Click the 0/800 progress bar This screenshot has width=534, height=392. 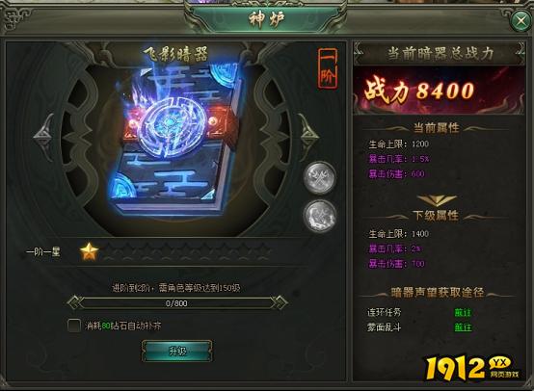(176, 302)
